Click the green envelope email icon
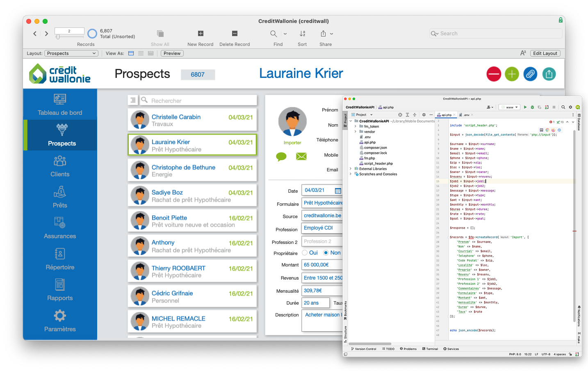 pyautogui.click(x=301, y=156)
